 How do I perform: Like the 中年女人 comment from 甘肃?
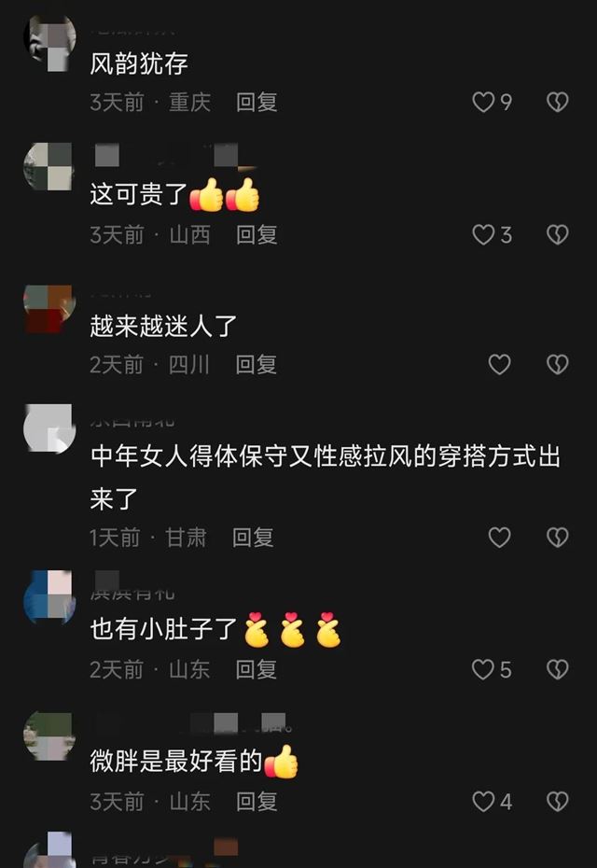click(499, 537)
